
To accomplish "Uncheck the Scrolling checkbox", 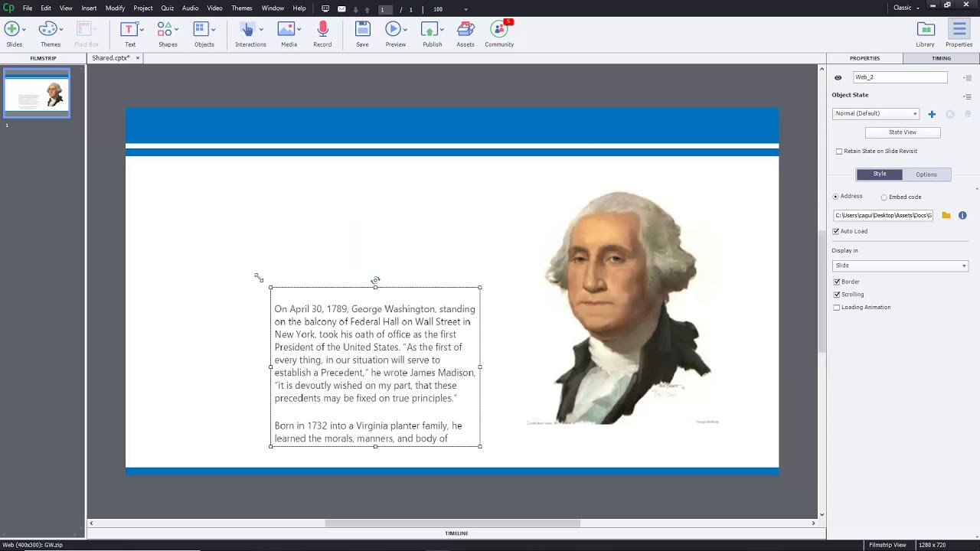I will [x=837, y=295].
